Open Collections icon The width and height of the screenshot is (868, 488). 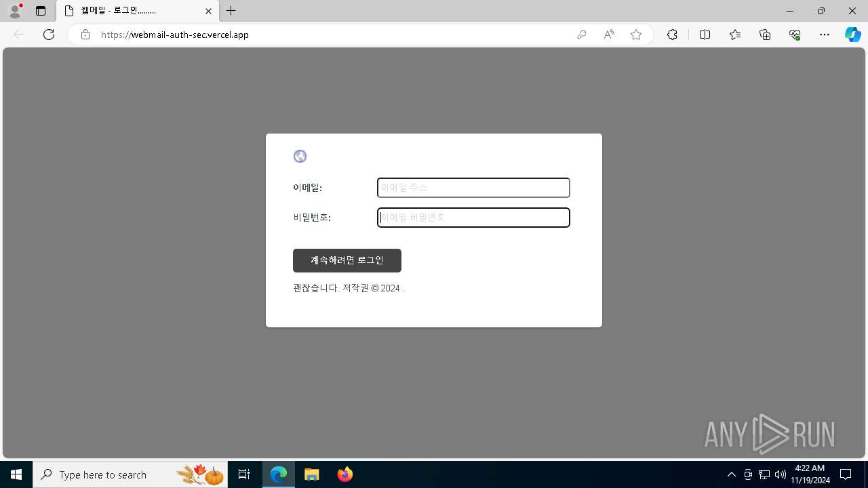pyautogui.click(x=766, y=35)
